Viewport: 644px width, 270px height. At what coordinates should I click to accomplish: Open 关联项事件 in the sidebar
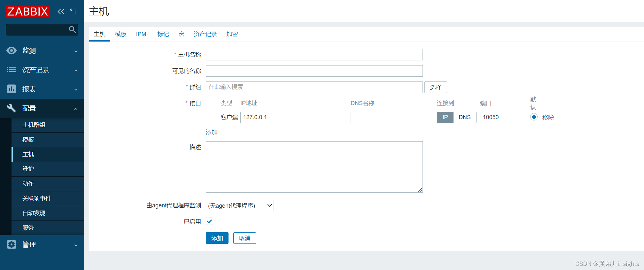click(48, 198)
